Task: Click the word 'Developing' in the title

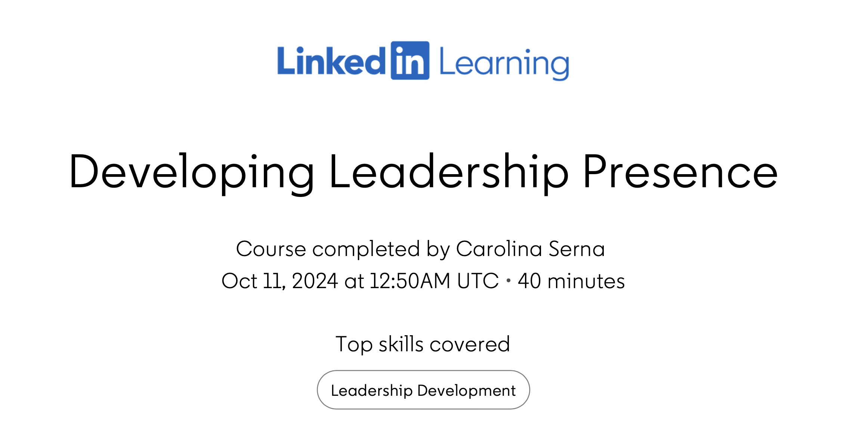Action: pos(192,173)
